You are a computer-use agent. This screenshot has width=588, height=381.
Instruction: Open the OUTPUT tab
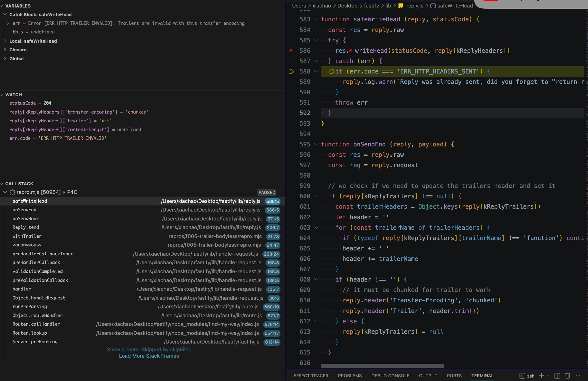[428, 376]
